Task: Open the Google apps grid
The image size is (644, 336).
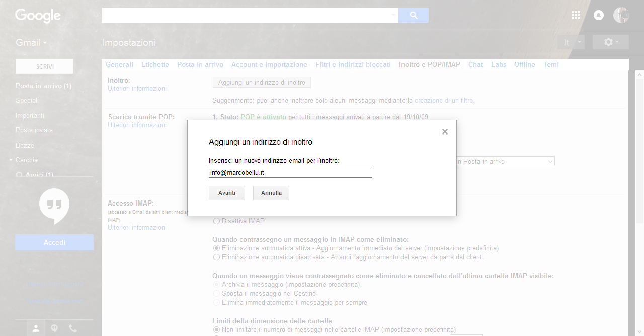Action: pyautogui.click(x=576, y=15)
